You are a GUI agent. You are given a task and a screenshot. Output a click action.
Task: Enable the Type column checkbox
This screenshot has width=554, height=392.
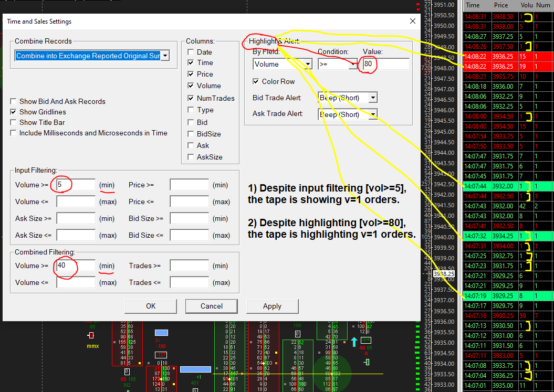click(x=191, y=110)
